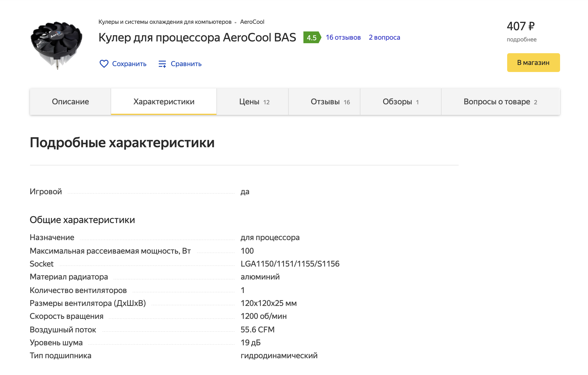Click the Общие характеристики heading
Screen dimensions: 588x375
click(x=82, y=220)
